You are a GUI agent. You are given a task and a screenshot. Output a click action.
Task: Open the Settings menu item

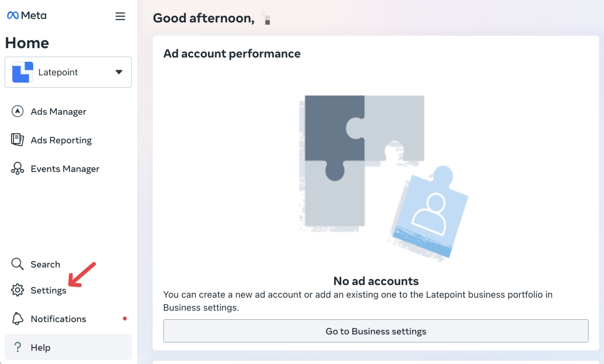pos(48,290)
